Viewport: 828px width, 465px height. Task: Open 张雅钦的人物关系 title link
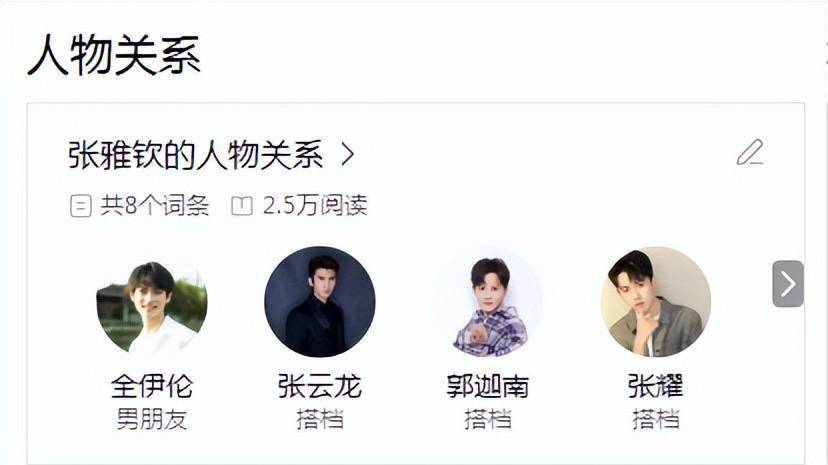pyautogui.click(x=195, y=155)
